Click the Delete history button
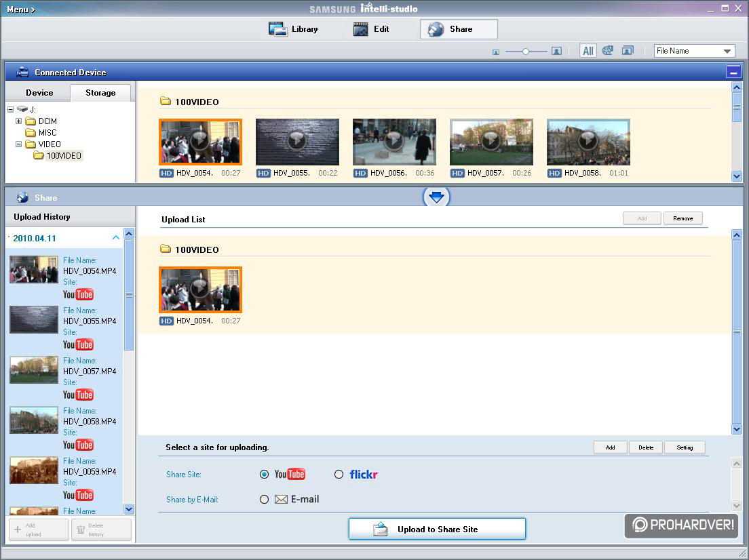Image resolution: width=749 pixels, height=560 pixels. (101, 529)
